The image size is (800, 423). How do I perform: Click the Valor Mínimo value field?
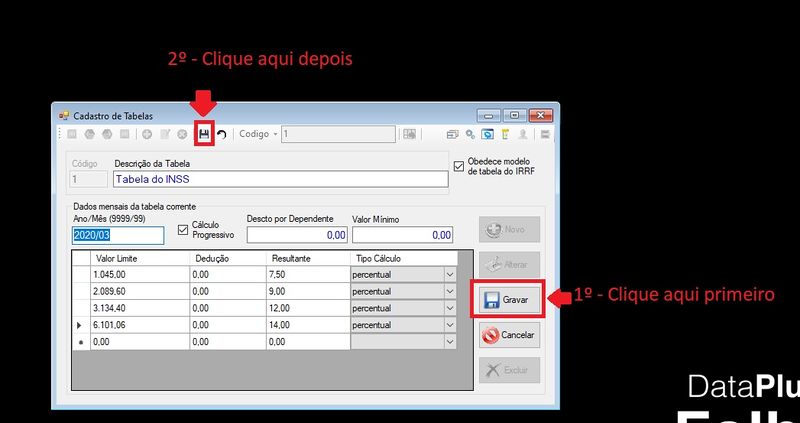click(x=403, y=235)
